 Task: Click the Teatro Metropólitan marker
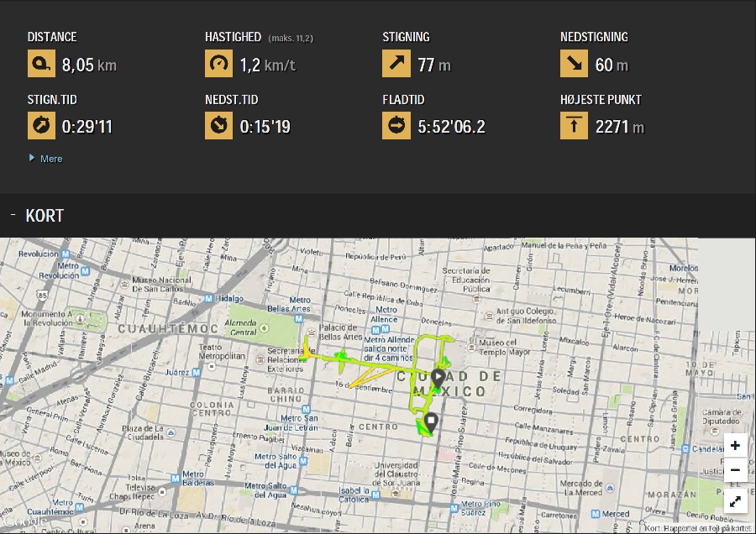pos(211,367)
